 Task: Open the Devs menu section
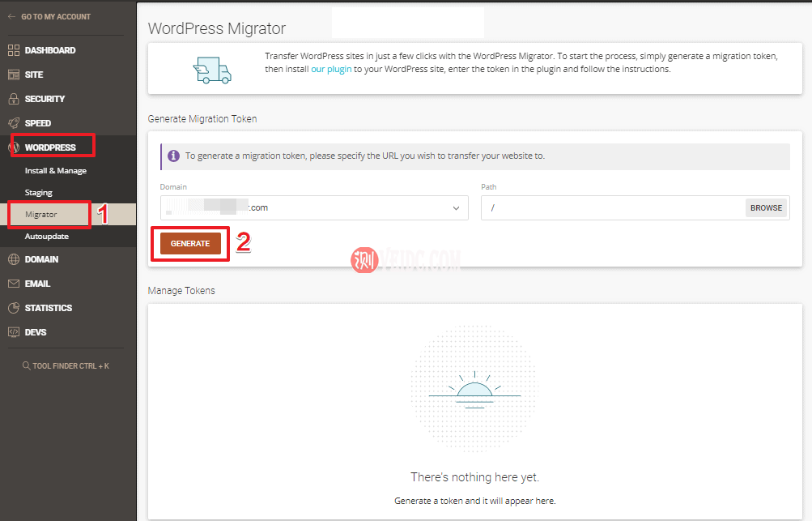point(35,332)
